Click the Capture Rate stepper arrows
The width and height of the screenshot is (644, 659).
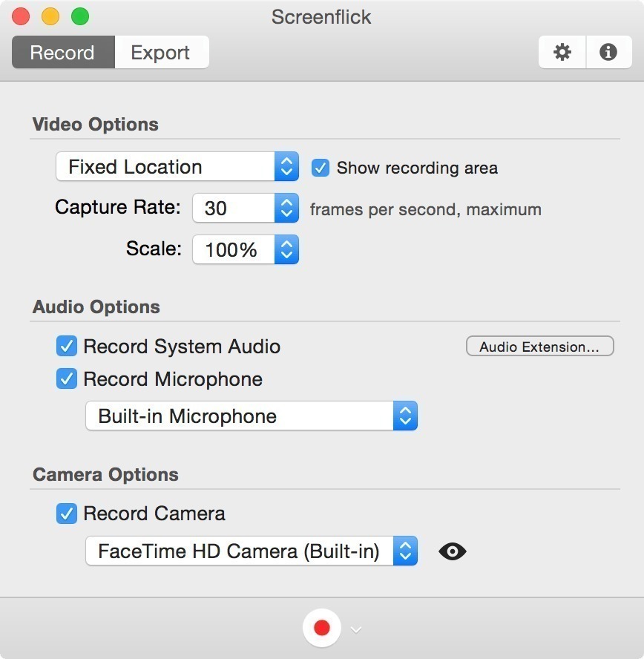(286, 209)
